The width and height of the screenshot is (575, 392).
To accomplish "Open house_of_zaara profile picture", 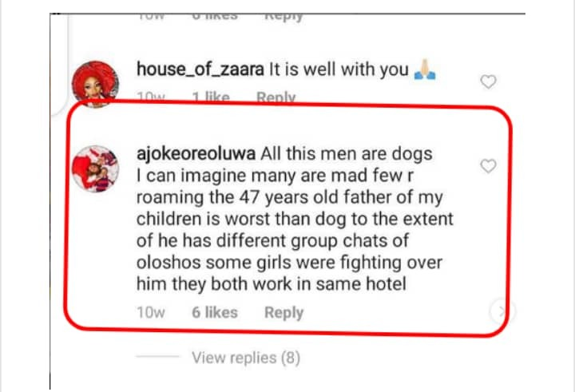I will coord(95,84).
